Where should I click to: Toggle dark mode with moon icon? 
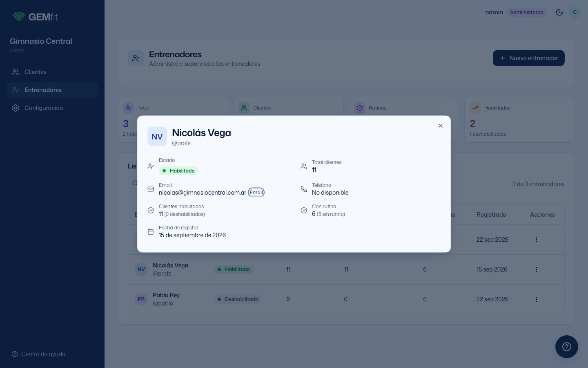[x=559, y=12]
